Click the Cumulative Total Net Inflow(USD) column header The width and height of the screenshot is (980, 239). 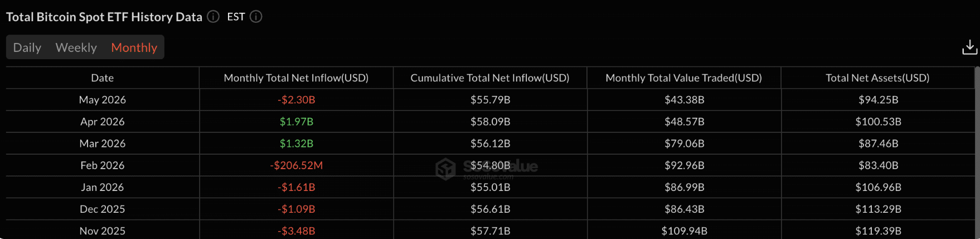(490, 78)
